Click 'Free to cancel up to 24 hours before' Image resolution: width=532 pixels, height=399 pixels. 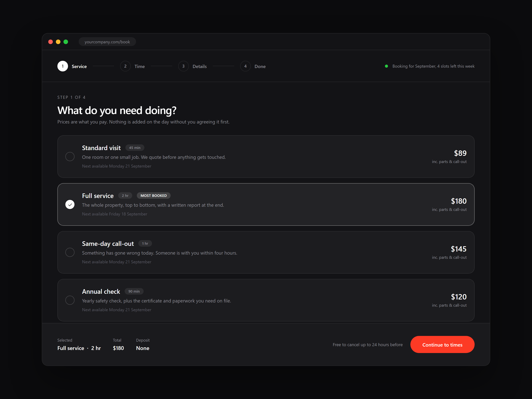pos(367,345)
